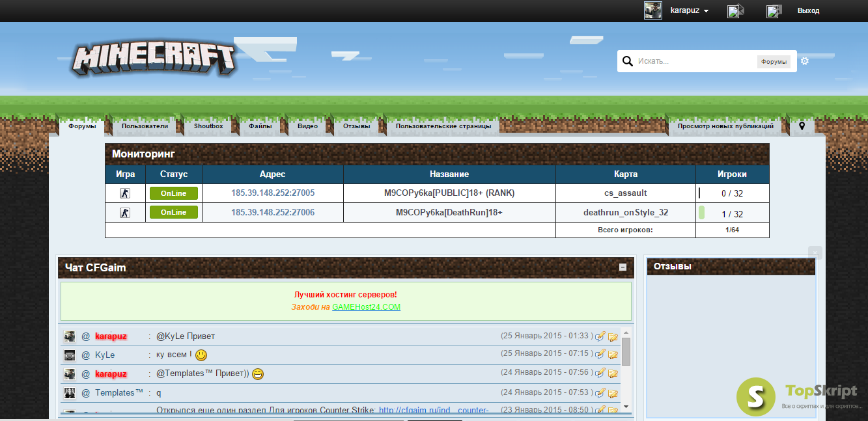This screenshot has width=868, height=421.
Task: Open the notifications icon beside Выход
Action: click(x=774, y=11)
